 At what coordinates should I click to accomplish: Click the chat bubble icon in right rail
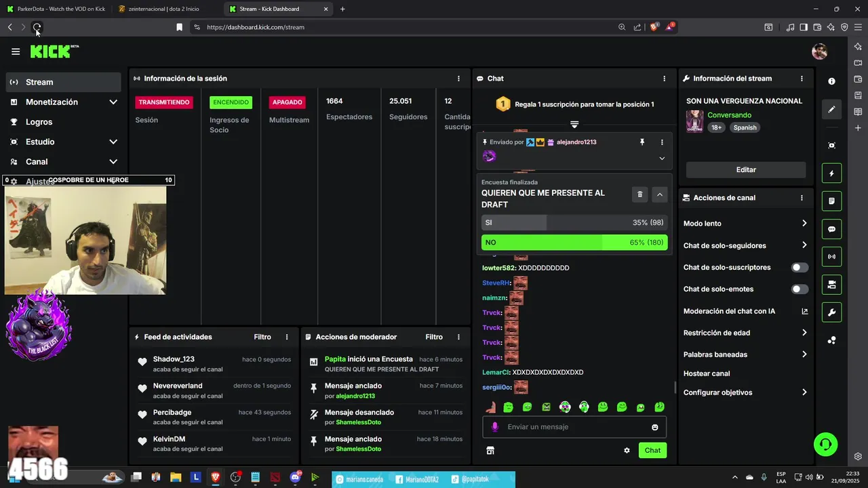point(831,229)
